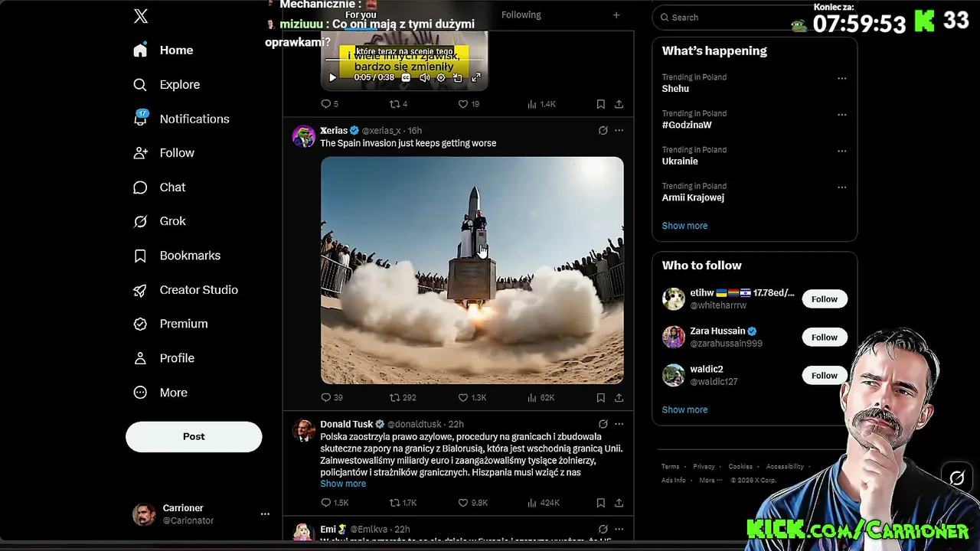Viewport: 980px width, 551px height.
Task: Bookmark the video post
Action: tap(601, 104)
